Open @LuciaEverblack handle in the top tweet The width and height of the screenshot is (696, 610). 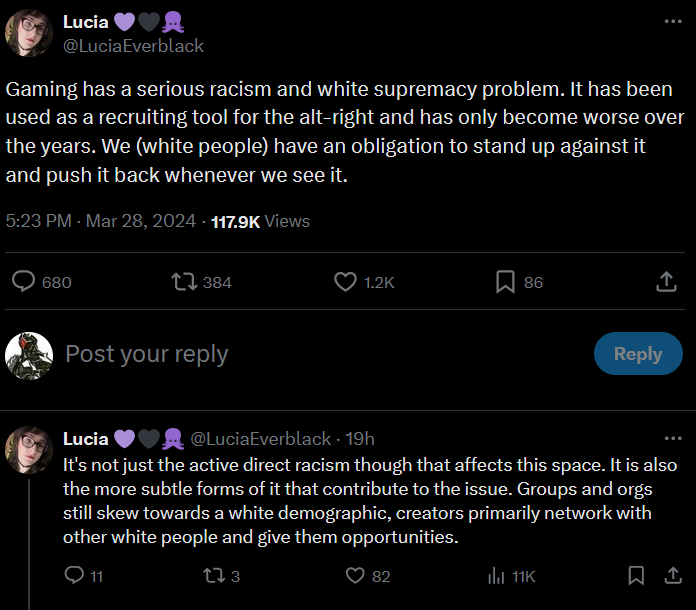pyautogui.click(x=133, y=46)
